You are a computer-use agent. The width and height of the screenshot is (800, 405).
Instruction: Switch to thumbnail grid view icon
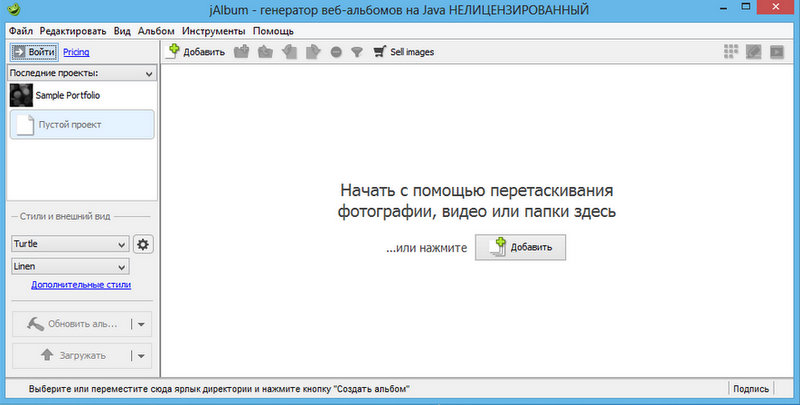731,52
